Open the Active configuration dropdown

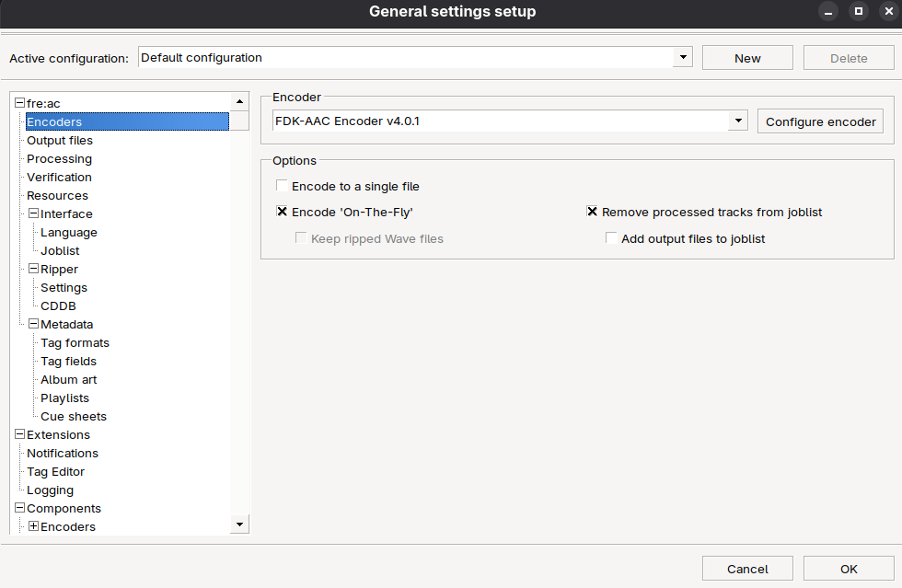pos(683,58)
